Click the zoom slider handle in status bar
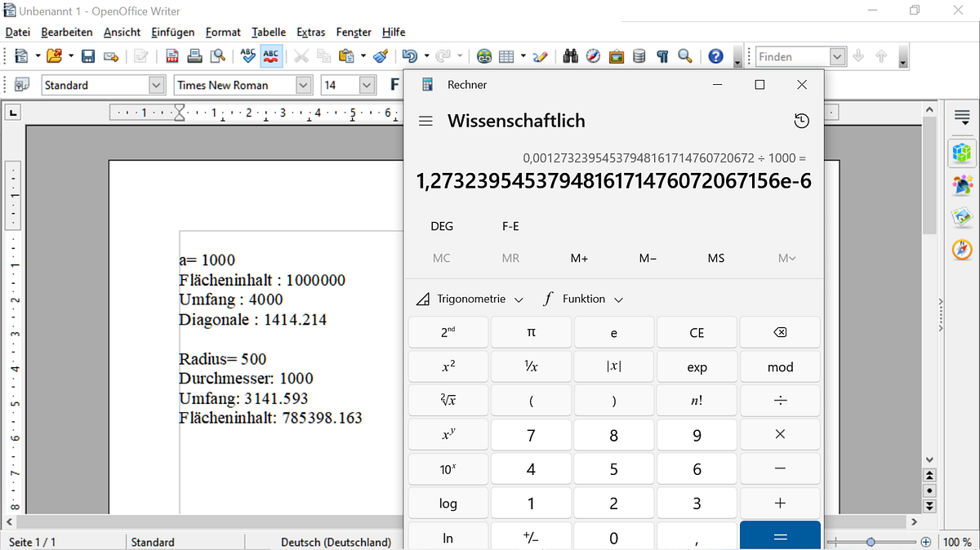 click(871, 542)
